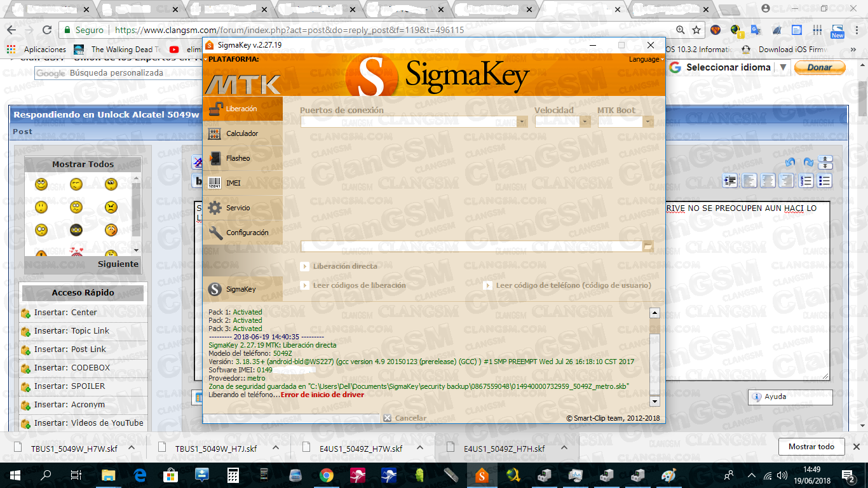868x488 pixels.
Task: Click numbered list icon in forum editor
Action: click(806, 181)
